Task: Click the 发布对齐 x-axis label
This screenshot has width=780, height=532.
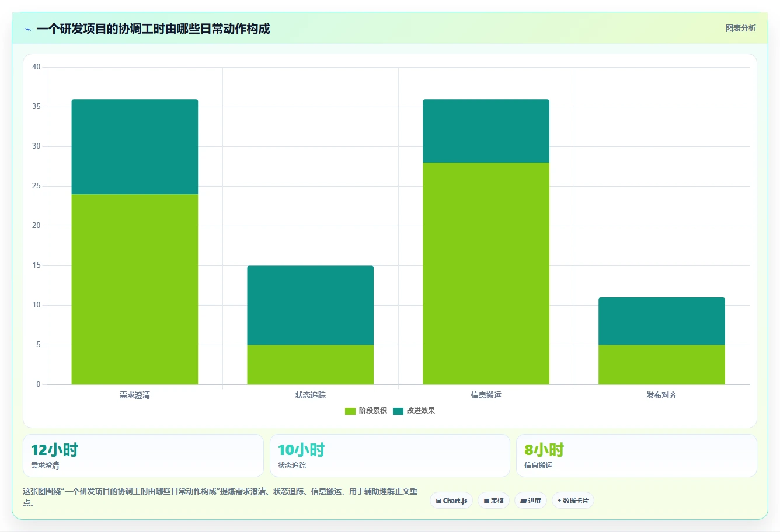Action: (661, 395)
